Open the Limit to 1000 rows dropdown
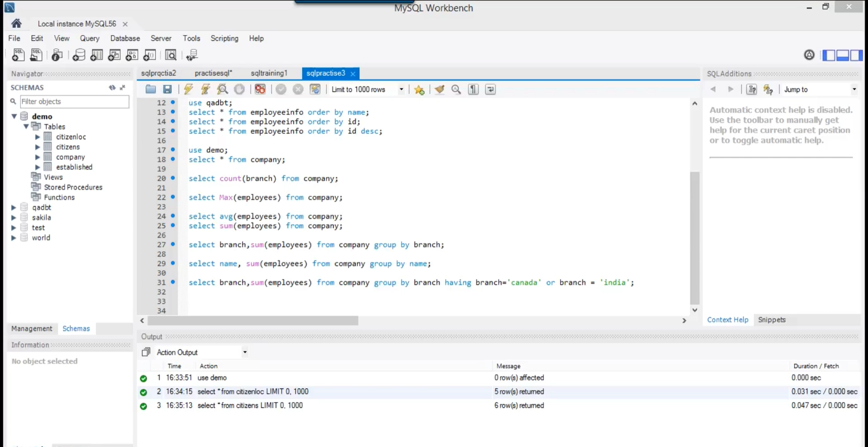Screen dimensions: 868x447 (401, 89)
